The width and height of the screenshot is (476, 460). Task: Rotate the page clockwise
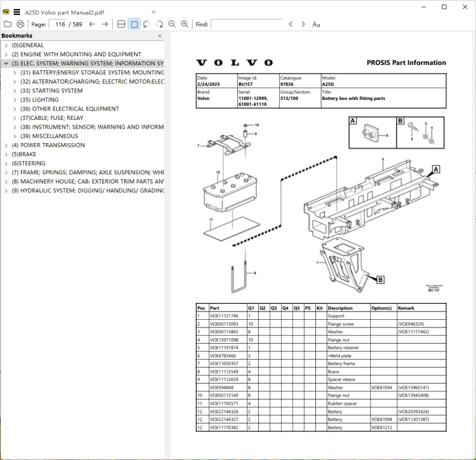(x=159, y=24)
